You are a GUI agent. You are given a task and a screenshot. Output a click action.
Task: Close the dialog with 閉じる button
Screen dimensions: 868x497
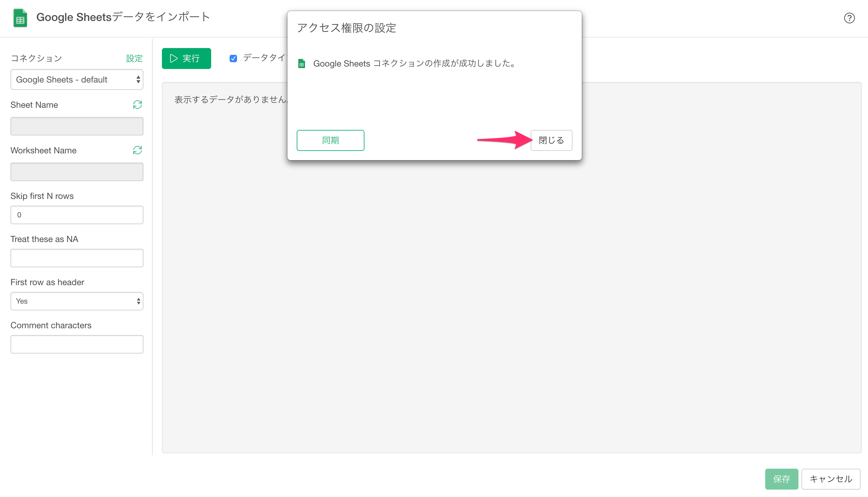[551, 140]
